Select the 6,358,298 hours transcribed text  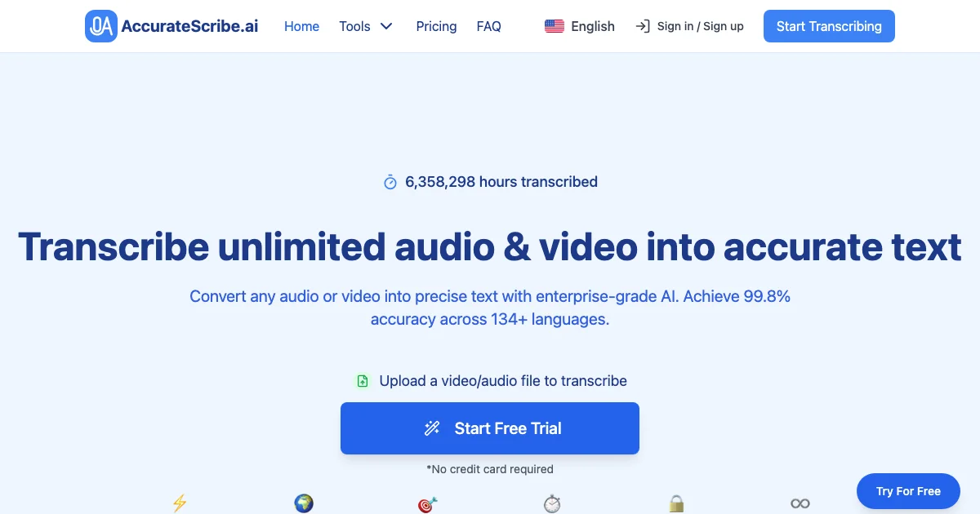501,182
